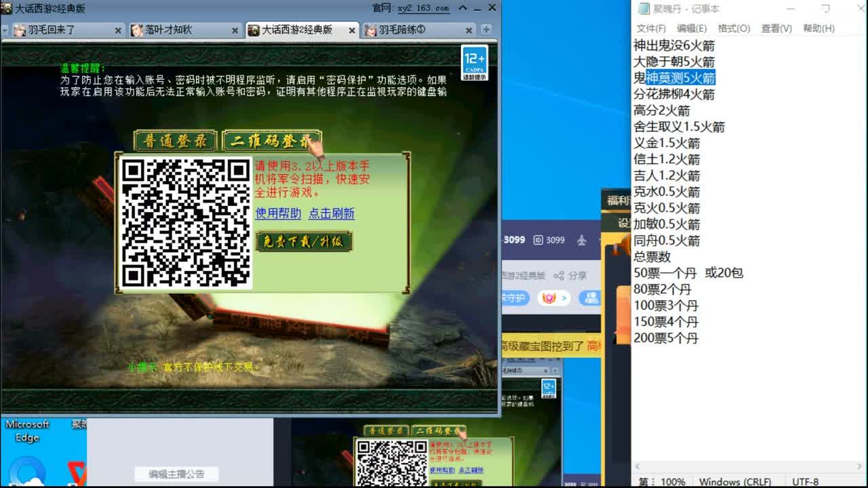Collapse the game window with the up arrow
Image resolution: width=868 pixels, height=488 pixels.
point(462,8)
